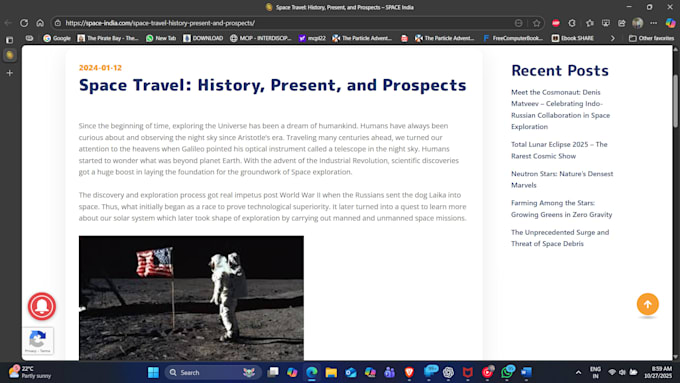Open tab actions menu in vertical tabs sidebar
Screen dimensions: 680x383
[10, 40]
